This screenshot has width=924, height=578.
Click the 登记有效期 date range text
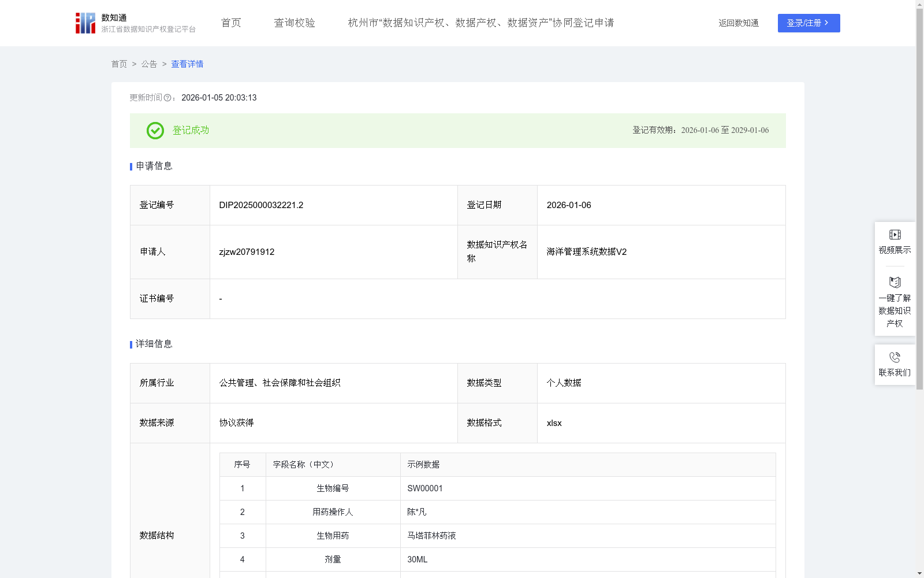[x=701, y=131]
